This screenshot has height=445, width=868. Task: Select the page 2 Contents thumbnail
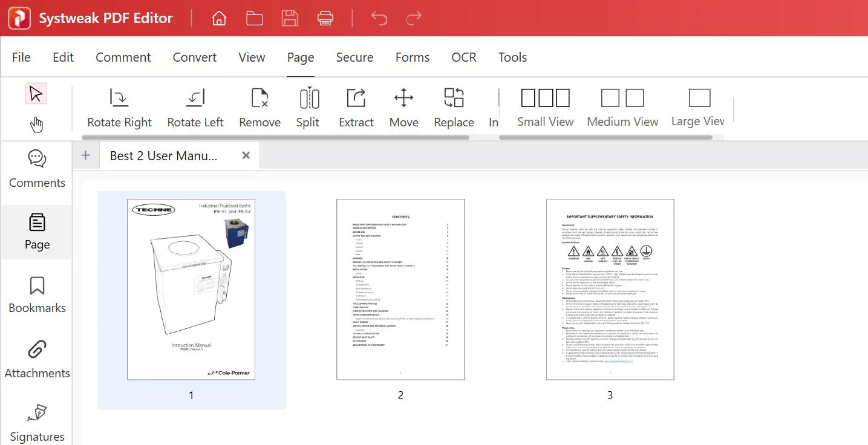(400, 290)
